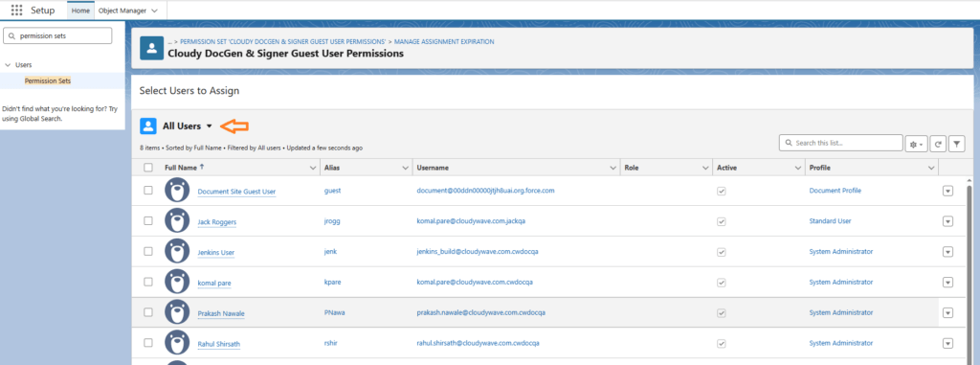Click Active checkbox for Jack Roggers
Screen dimensions: 980x365
[x=722, y=221]
